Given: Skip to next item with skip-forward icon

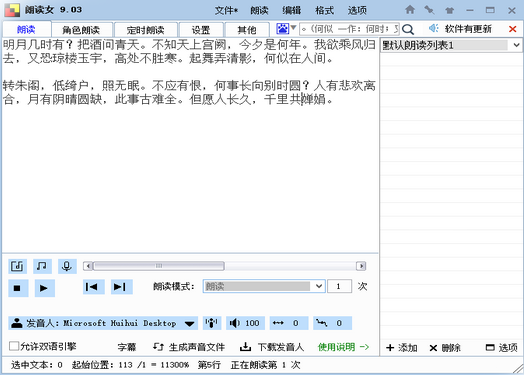Looking at the screenshot, I should pyautogui.click(x=122, y=287).
